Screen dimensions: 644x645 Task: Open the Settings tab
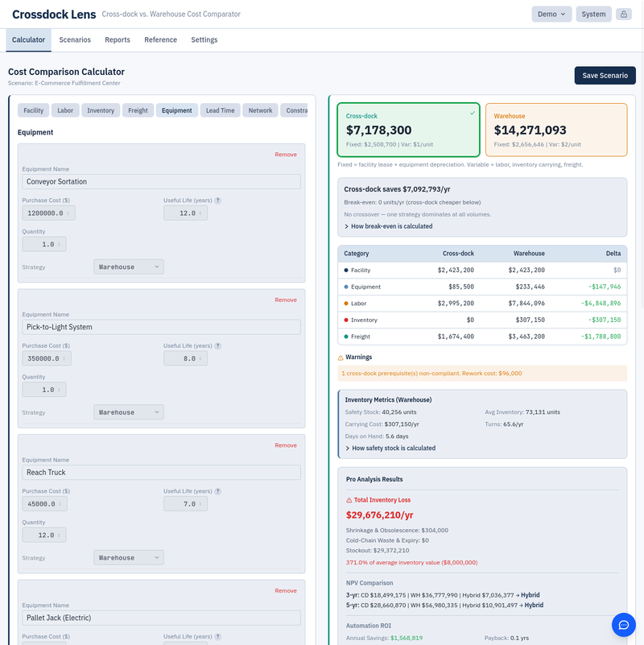click(x=204, y=40)
